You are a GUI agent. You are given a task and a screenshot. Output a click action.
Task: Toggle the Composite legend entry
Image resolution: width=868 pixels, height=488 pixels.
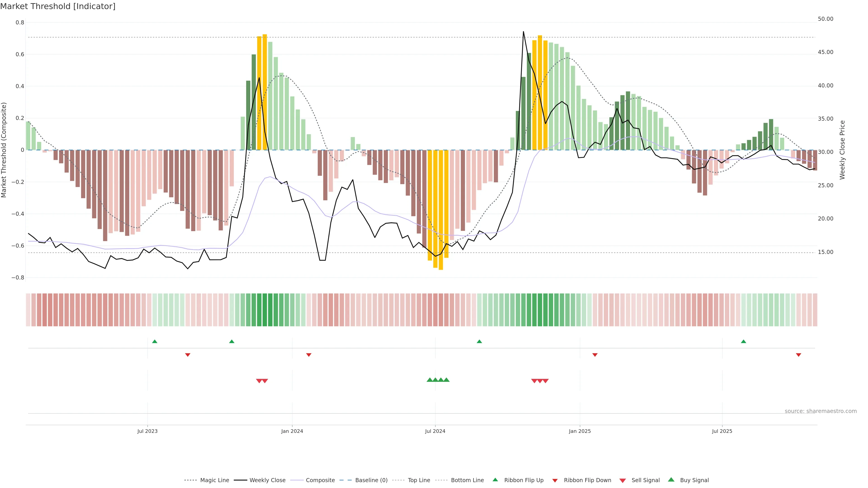tap(320, 480)
